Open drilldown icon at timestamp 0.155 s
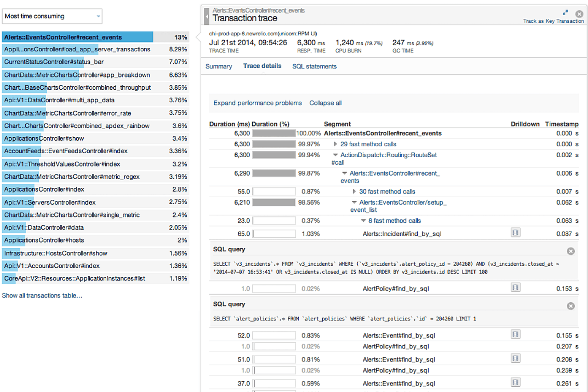 (x=515, y=335)
